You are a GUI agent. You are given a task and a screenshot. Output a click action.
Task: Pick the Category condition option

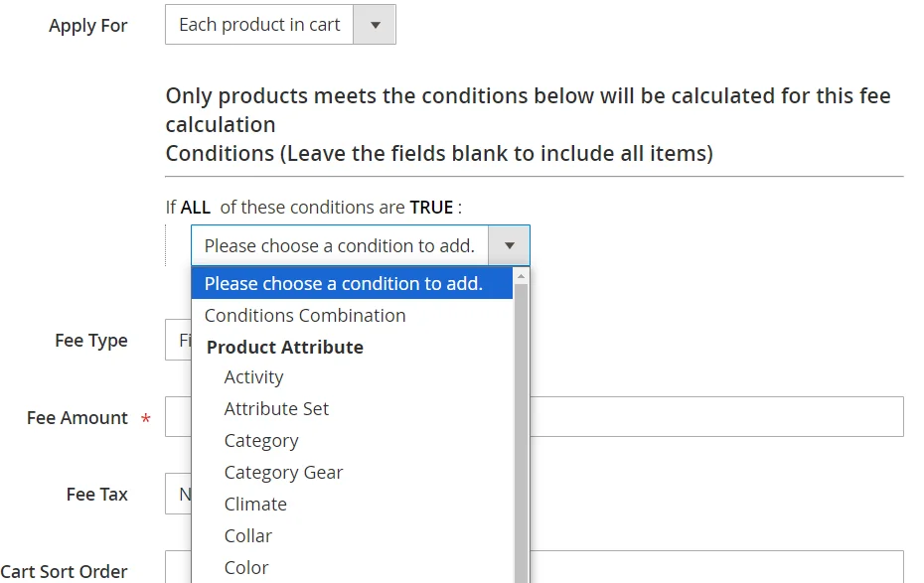pos(261,440)
